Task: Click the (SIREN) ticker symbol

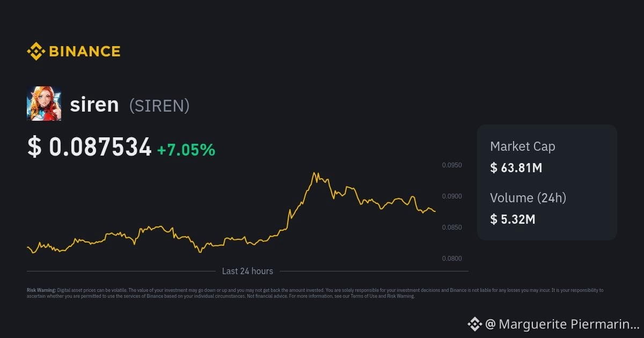Action: [x=159, y=105]
